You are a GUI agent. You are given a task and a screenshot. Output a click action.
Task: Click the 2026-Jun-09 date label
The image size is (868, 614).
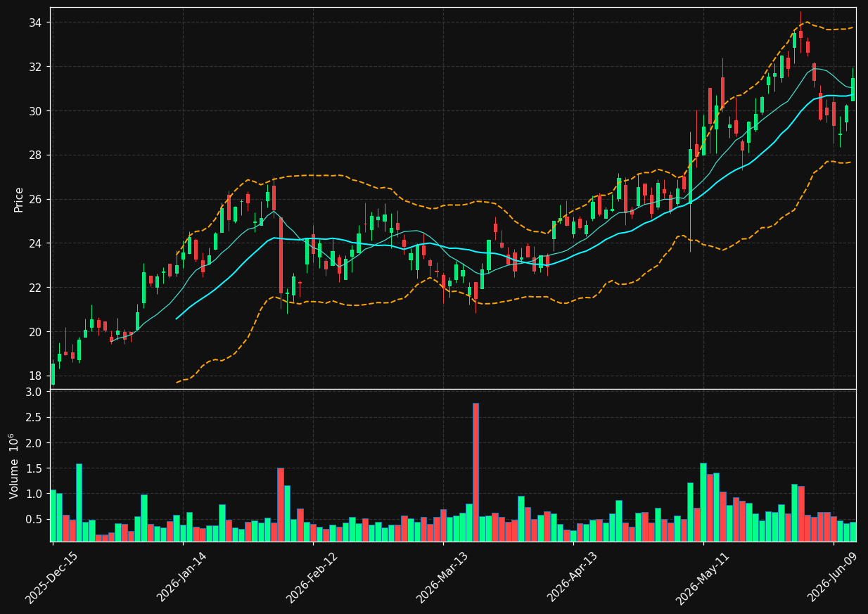pos(833,577)
